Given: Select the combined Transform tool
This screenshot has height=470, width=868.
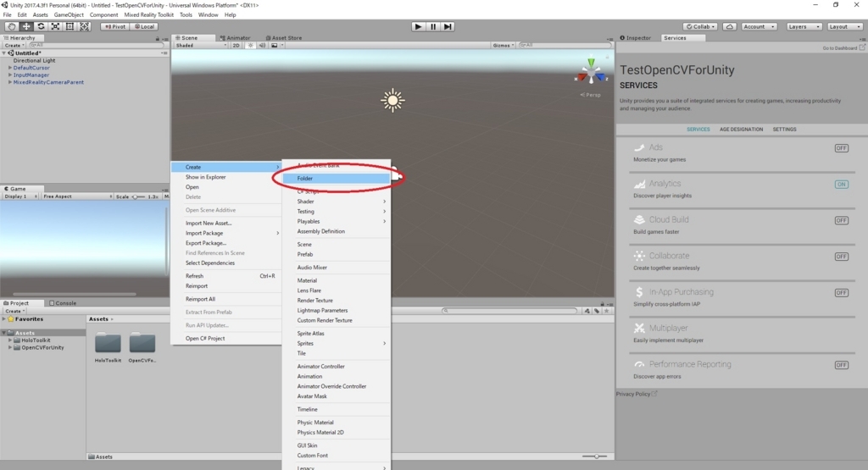Looking at the screenshot, I should [x=84, y=26].
